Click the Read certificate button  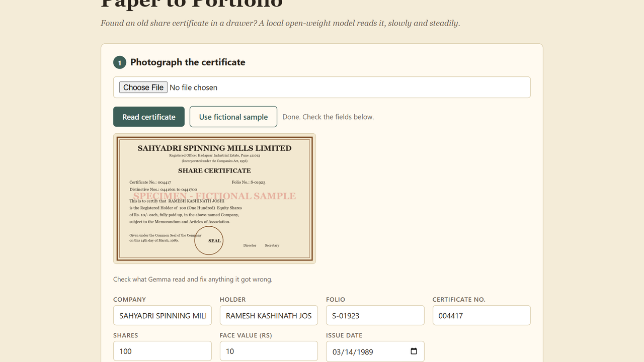[x=149, y=117]
